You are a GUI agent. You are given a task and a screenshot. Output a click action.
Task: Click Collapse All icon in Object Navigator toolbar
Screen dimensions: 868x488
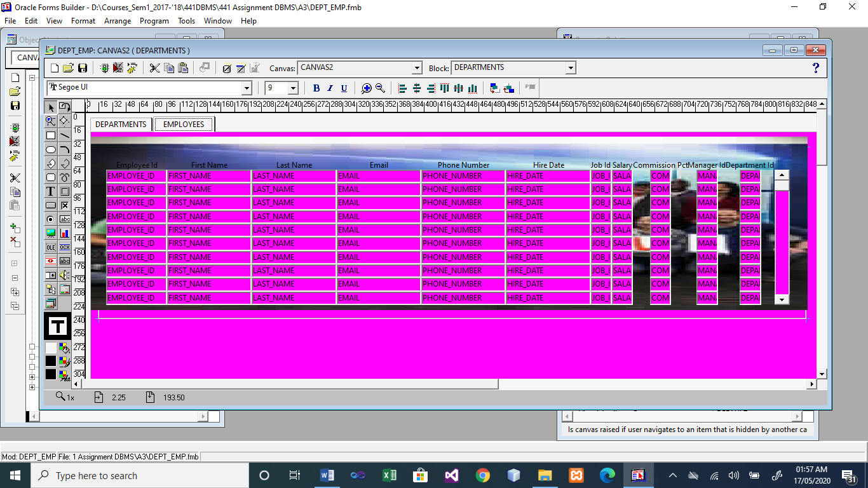[15, 306]
